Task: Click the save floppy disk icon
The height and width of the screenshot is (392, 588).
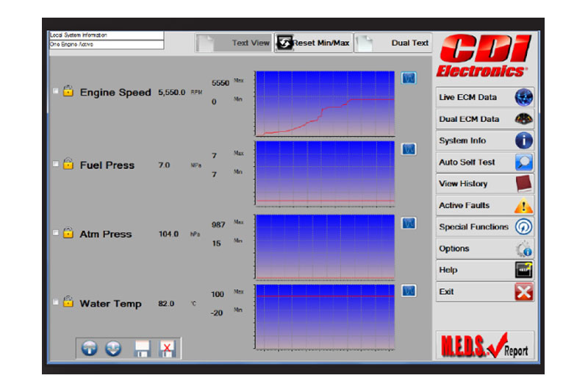Action: [143, 349]
